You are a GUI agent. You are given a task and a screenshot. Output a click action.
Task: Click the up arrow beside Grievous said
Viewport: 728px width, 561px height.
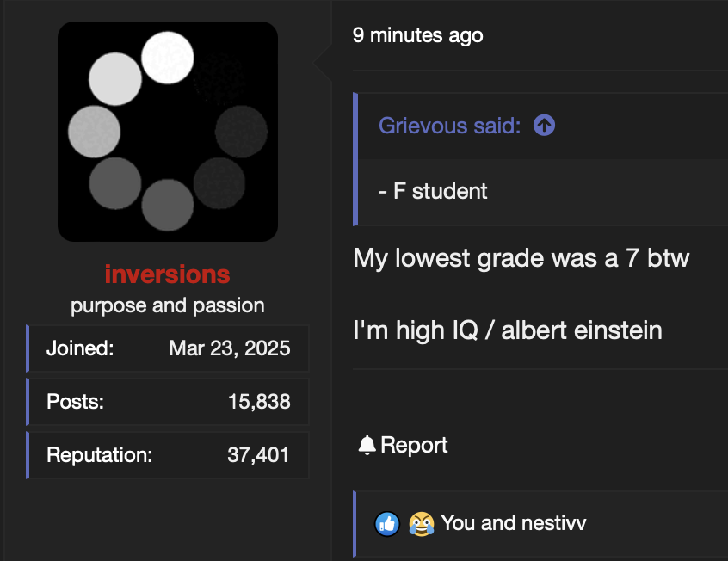point(544,126)
